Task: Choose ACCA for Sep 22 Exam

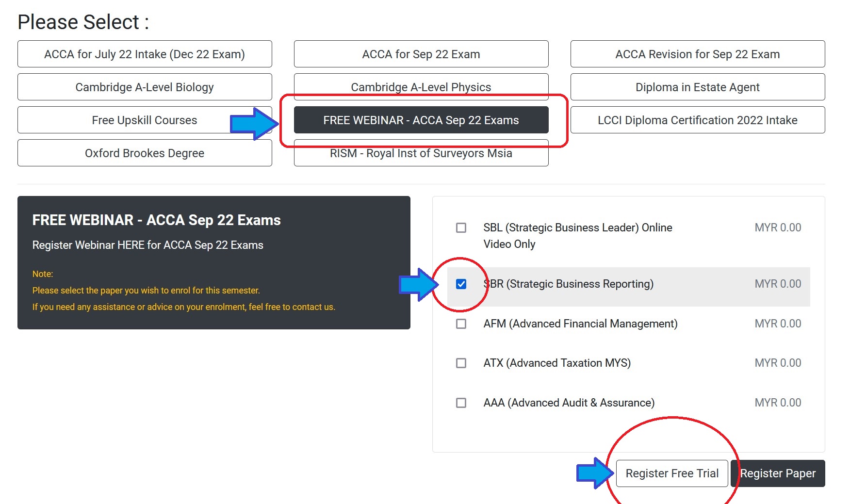Action: pos(421,54)
